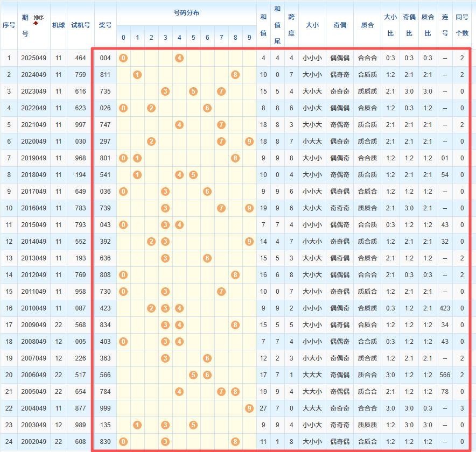476x452 pixels.
Task: Click orange ball 7 in row 2021049
Action: coord(221,125)
